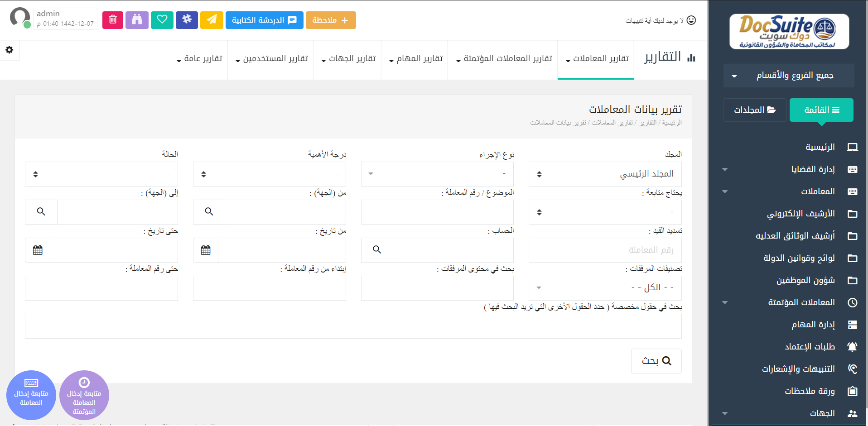The width and height of the screenshot is (868, 426).
Task: Click the yellow paper plane send icon
Action: [212, 20]
